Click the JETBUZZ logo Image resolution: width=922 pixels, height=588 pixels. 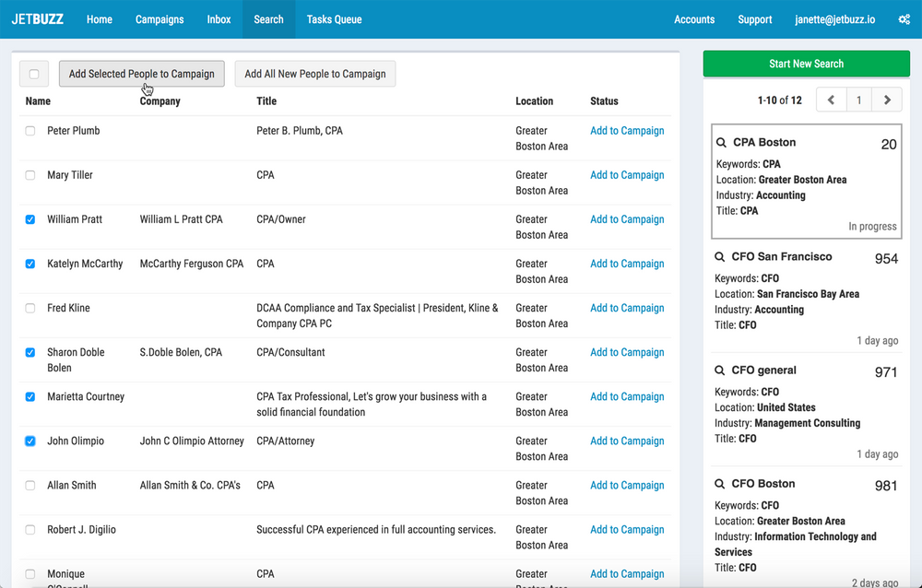[38, 18]
